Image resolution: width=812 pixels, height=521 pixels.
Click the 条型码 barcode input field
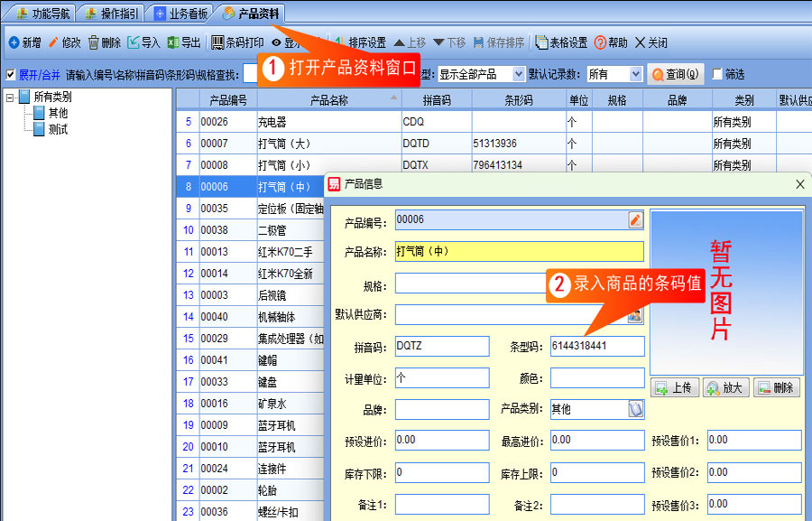pos(596,346)
